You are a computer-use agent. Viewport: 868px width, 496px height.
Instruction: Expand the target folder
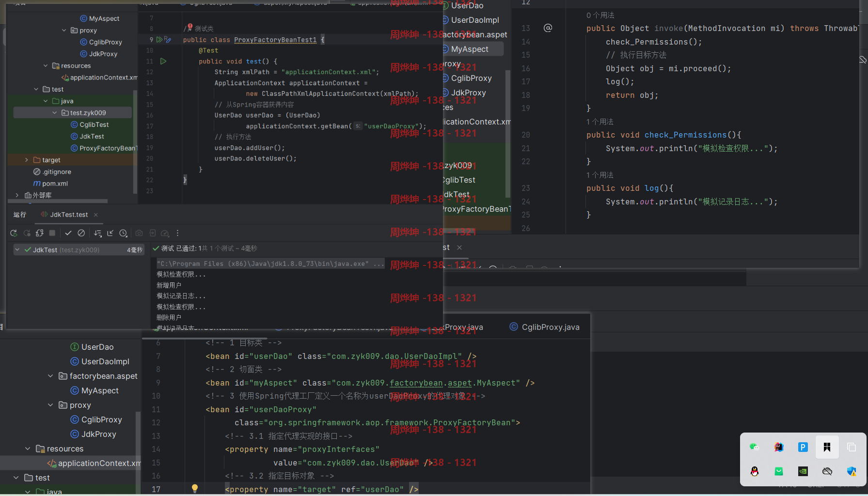[x=27, y=160]
